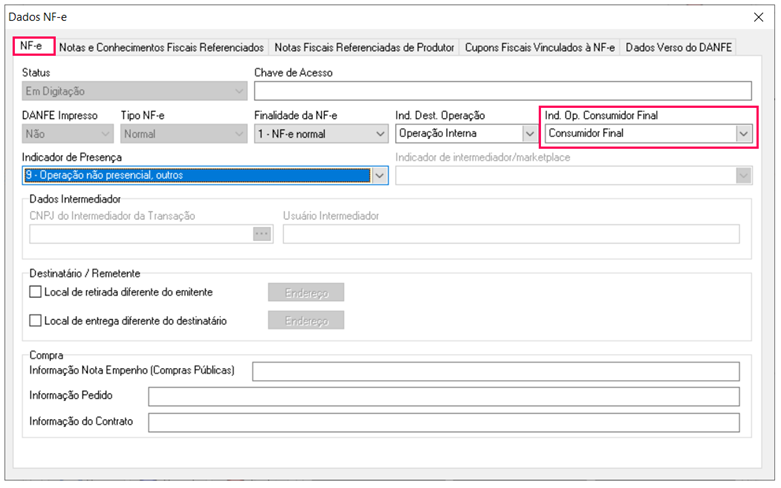Open the Ind. Dest. Operação dropdown
Viewport: 781px width, 488px height.
(528, 134)
